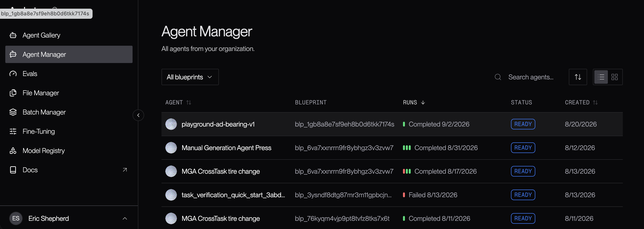Open Model Registry
The height and width of the screenshot is (229, 644).
click(x=69, y=150)
